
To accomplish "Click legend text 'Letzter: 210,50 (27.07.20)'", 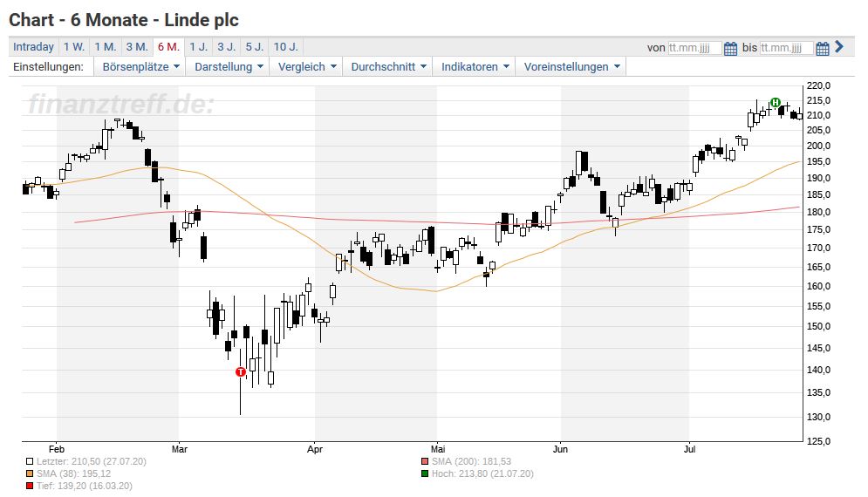I will click(x=92, y=461).
